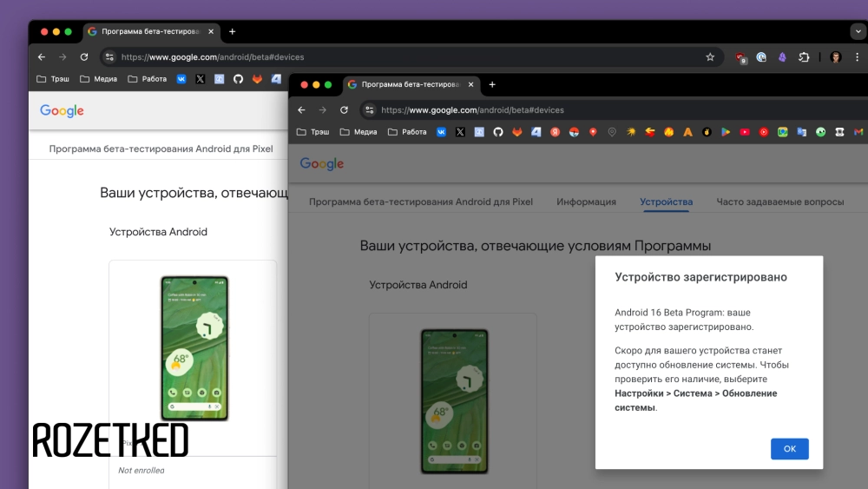Open green face icon bookmark
The image size is (868, 489).
820,132
